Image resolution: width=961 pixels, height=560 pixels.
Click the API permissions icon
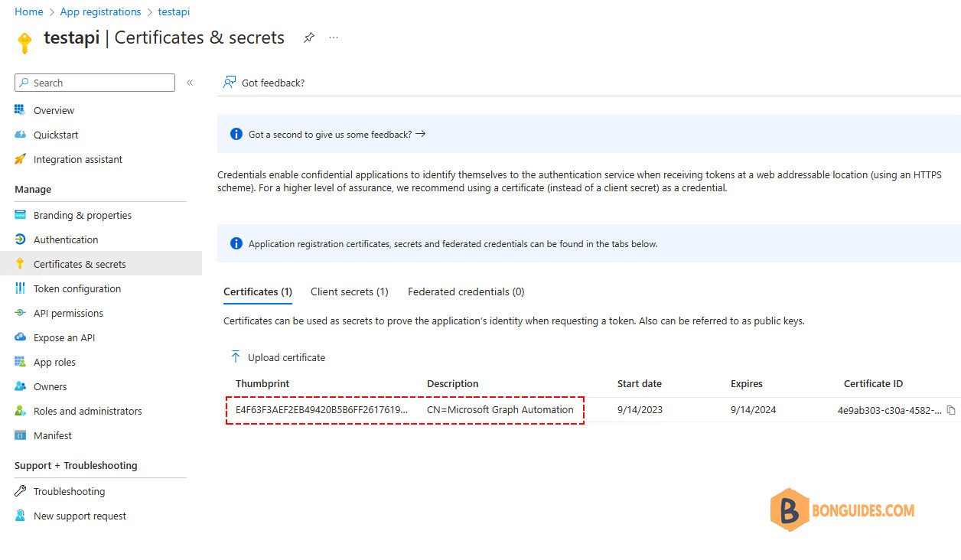[20, 313]
